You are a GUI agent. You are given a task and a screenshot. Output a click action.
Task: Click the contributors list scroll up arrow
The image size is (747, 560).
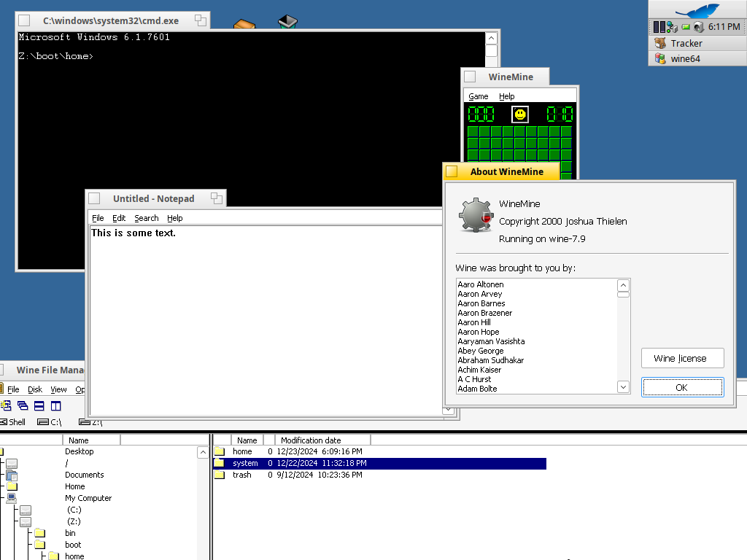click(623, 285)
